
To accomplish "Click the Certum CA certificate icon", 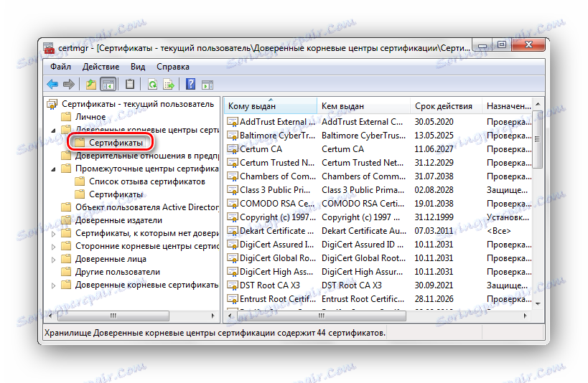I will (x=233, y=149).
